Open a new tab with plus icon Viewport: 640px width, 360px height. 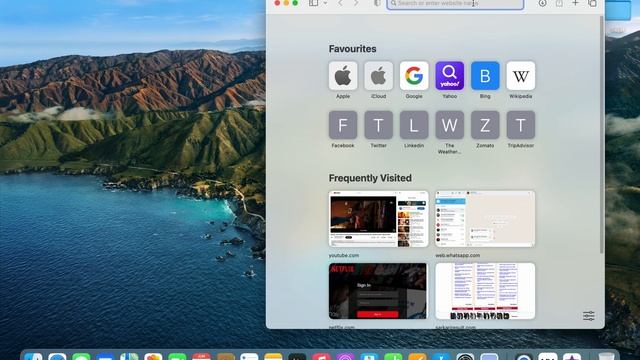575,3
